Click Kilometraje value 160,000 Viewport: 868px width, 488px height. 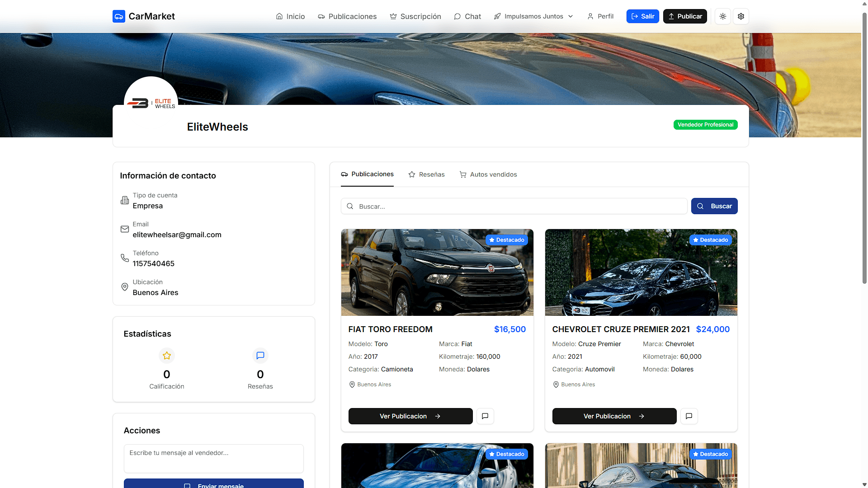point(488,357)
